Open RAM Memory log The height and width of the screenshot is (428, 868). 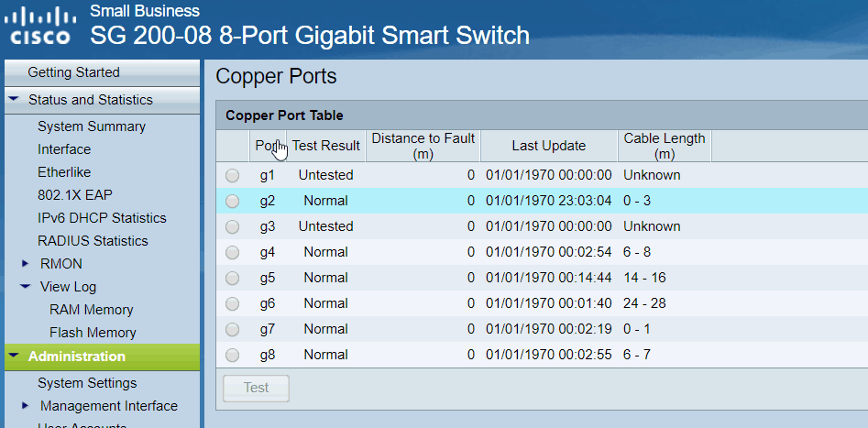point(92,310)
